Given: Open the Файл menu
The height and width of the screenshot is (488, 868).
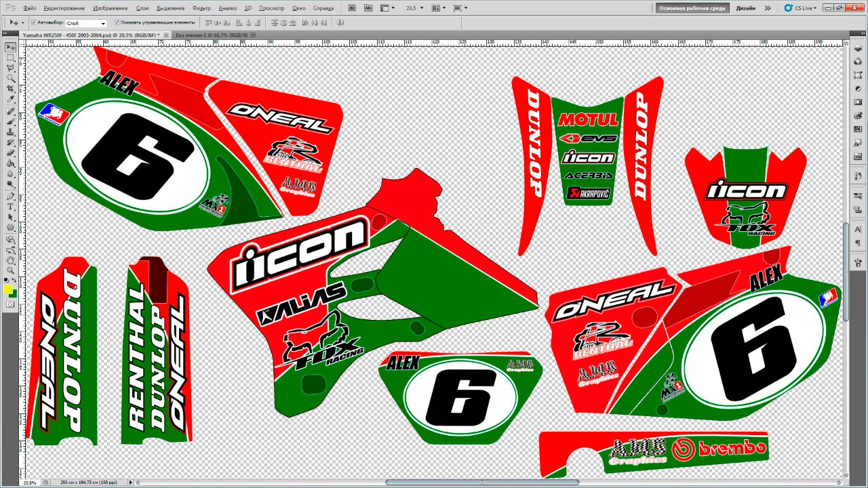Looking at the screenshot, I should [x=30, y=8].
